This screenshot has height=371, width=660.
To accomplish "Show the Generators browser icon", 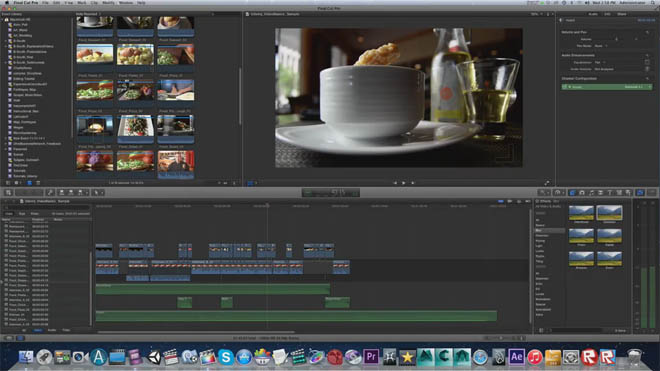I will (619, 192).
